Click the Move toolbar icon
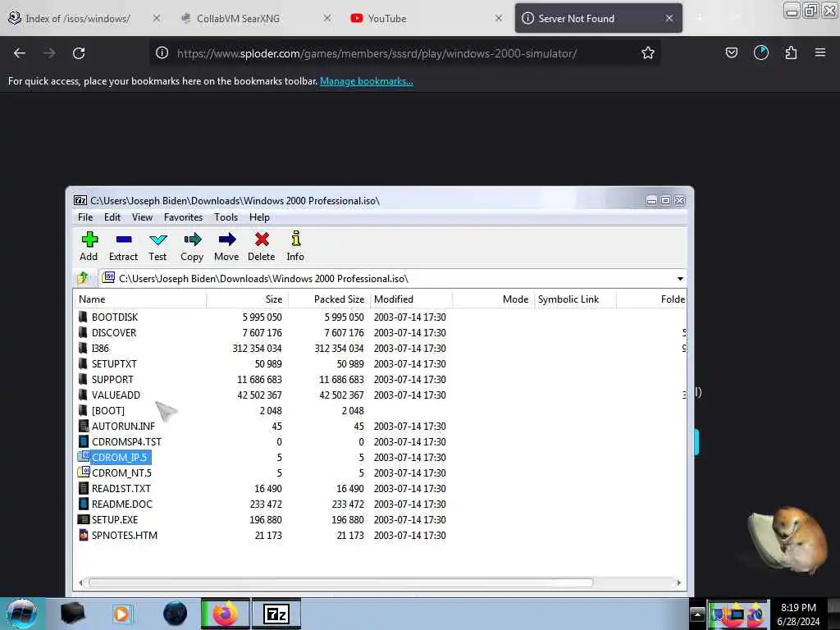The width and height of the screenshot is (840, 630). [x=226, y=246]
